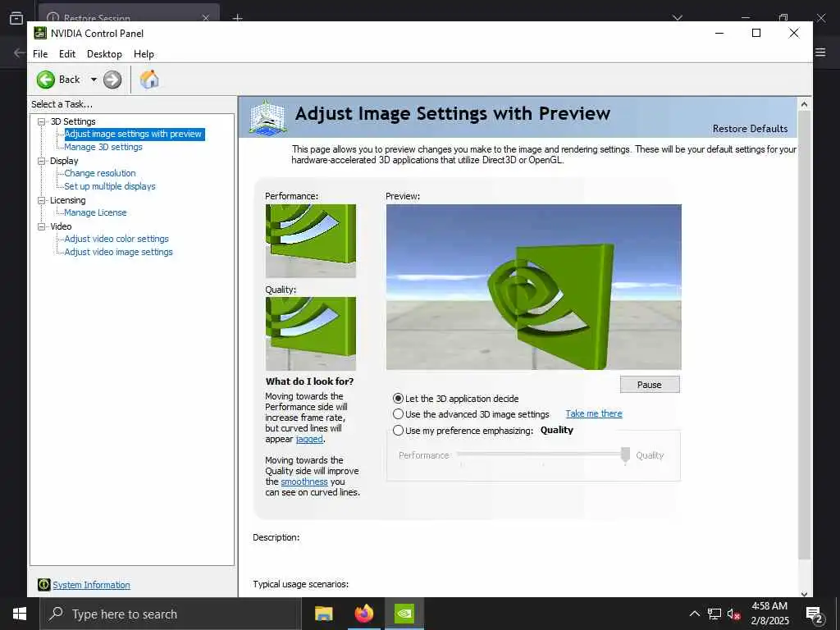Open Change resolution page
The height and width of the screenshot is (630, 840).
click(99, 173)
